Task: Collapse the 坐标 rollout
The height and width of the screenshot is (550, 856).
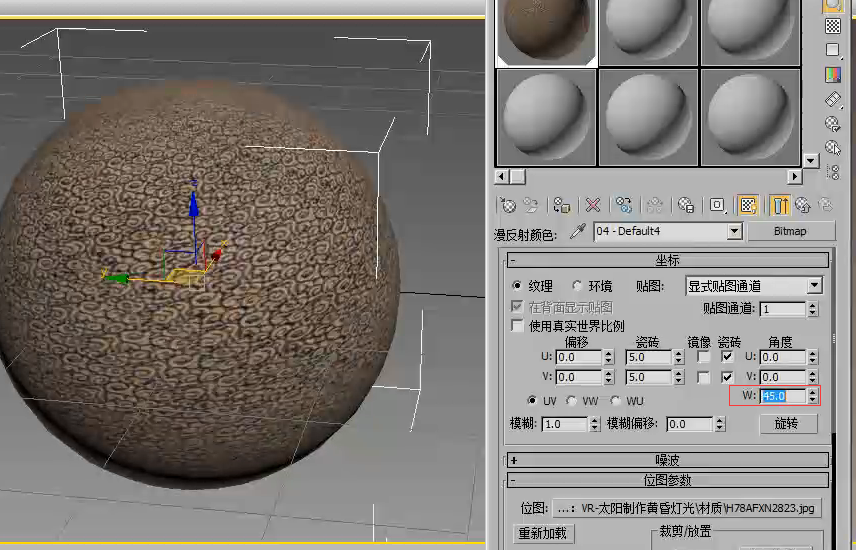Action: click(668, 261)
